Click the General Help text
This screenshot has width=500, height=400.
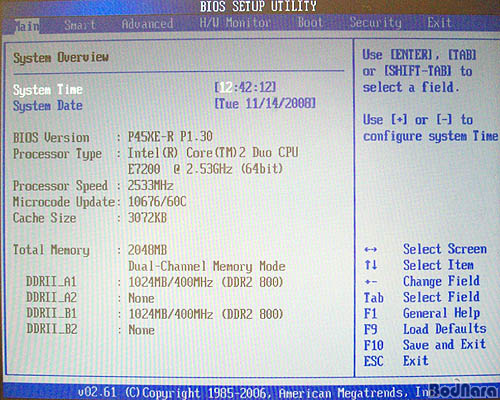(x=441, y=313)
